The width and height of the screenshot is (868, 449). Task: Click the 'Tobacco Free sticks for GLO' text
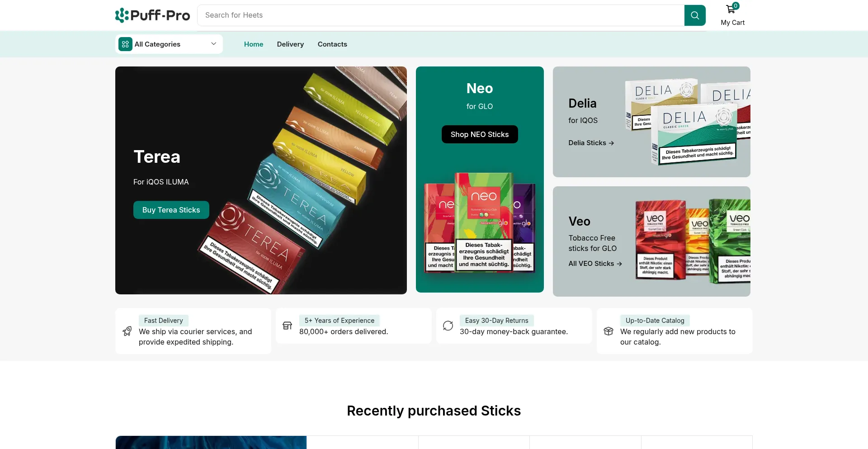[593, 243]
